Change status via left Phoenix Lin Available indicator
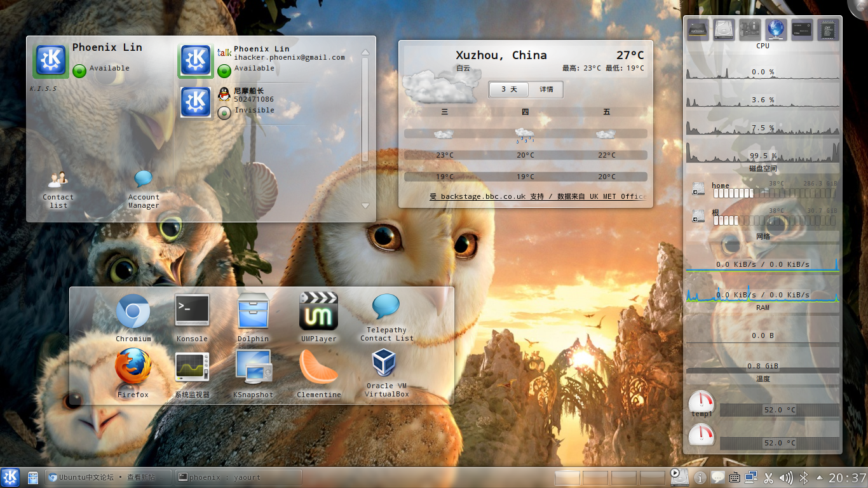868x488 pixels. coord(79,71)
